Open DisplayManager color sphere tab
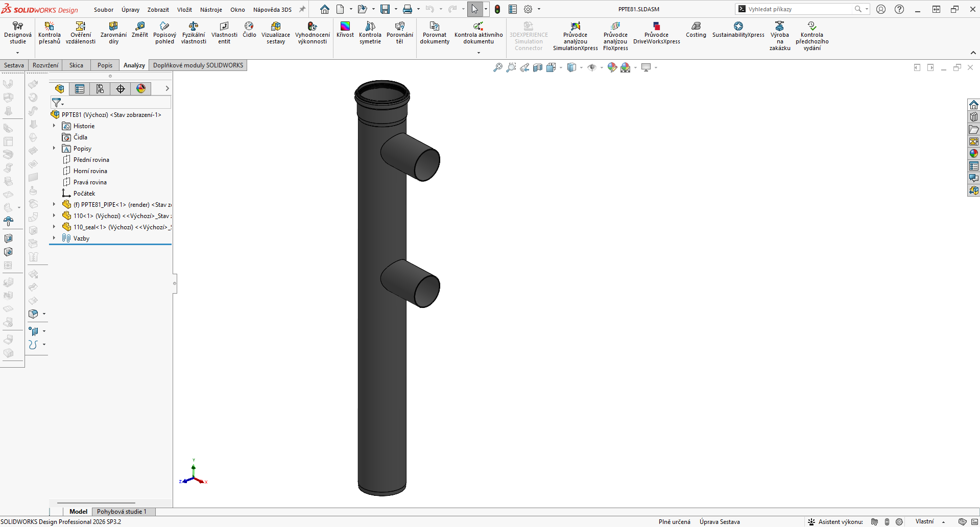This screenshot has height=527, width=980. click(141, 89)
